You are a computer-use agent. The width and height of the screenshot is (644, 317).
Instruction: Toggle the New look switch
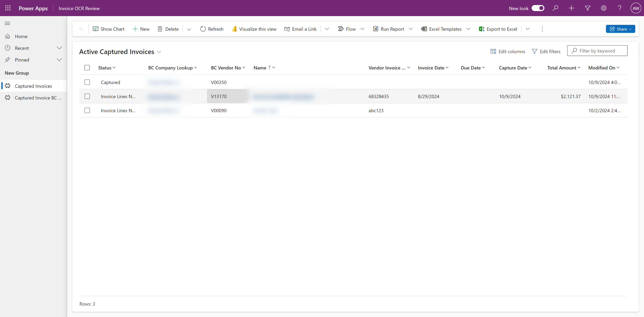tap(538, 8)
